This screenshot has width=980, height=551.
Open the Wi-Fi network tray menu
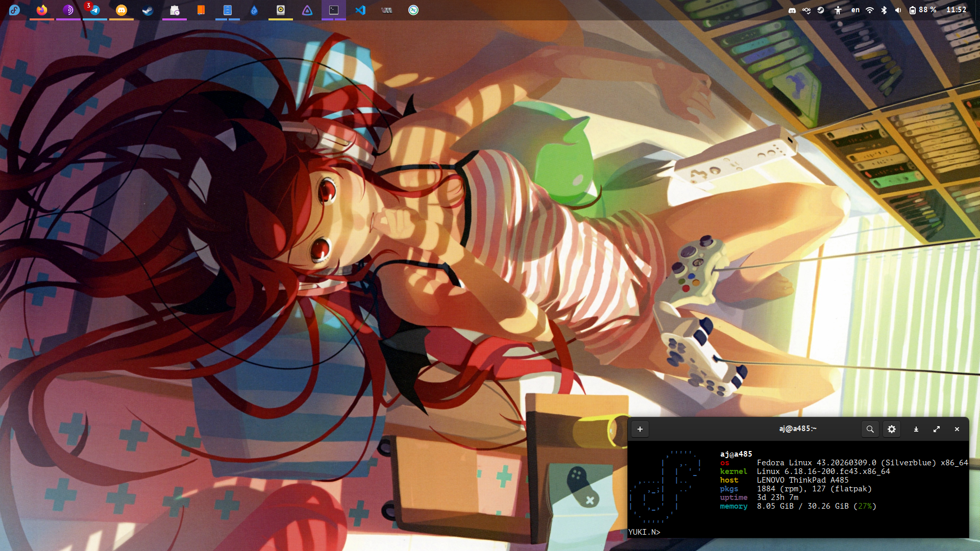click(x=870, y=10)
